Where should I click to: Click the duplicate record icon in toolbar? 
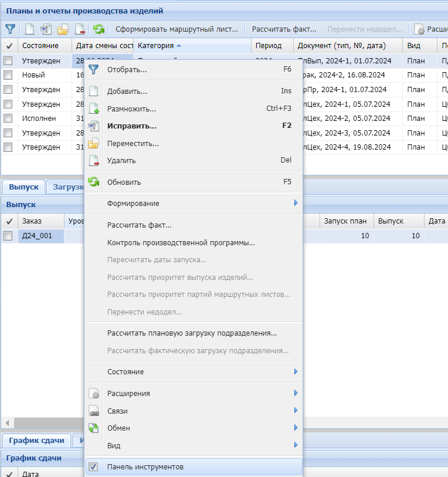click(46, 29)
